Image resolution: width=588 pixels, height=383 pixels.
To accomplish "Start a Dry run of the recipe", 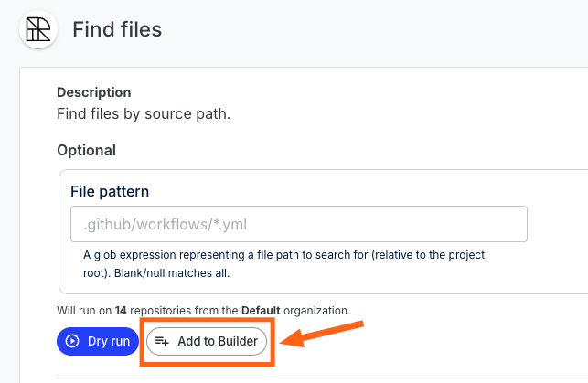I will pos(98,341).
